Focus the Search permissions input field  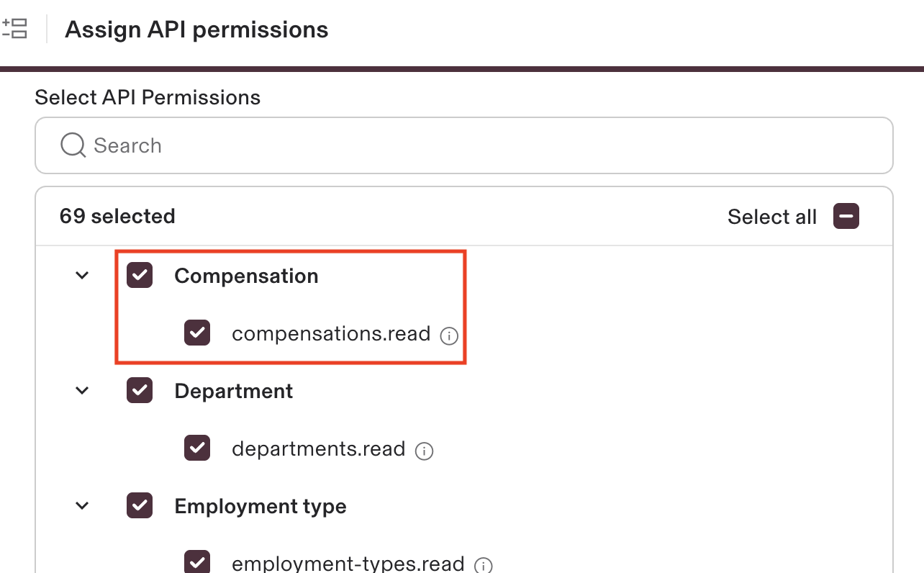pyautogui.click(x=475, y=145)
